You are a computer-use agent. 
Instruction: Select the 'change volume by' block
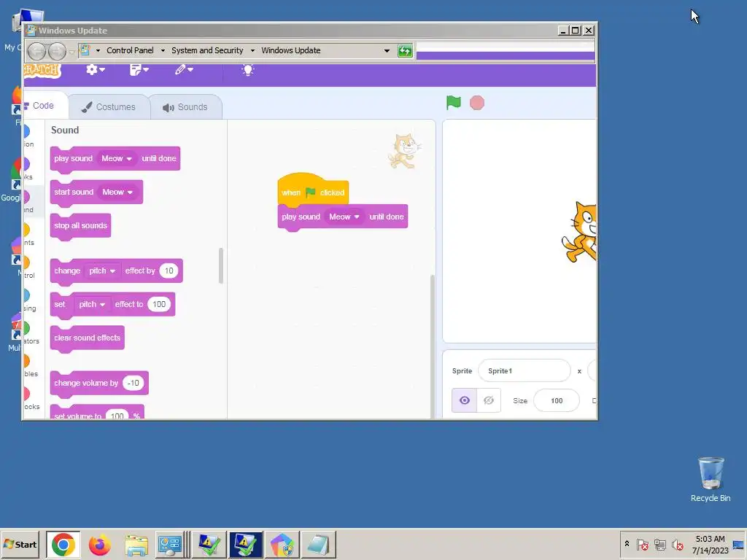tap(86, 383)
